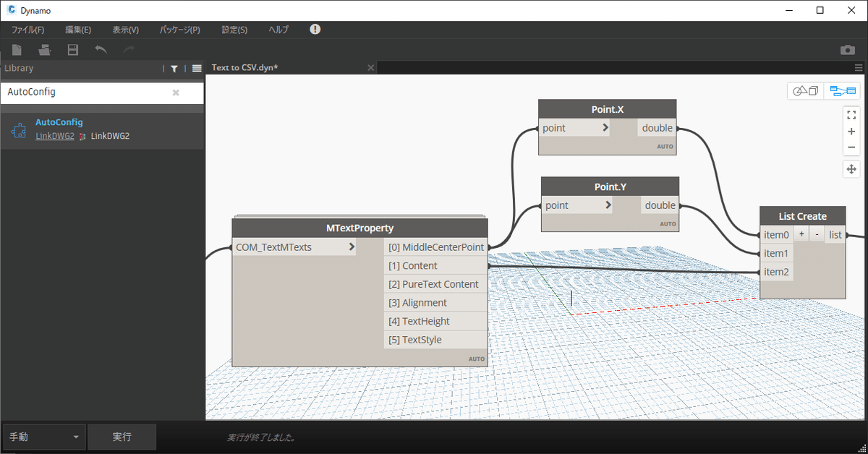The image size is (868, 454).
Task: Click the 実行が終了しました status message
Action: [261, 437]
